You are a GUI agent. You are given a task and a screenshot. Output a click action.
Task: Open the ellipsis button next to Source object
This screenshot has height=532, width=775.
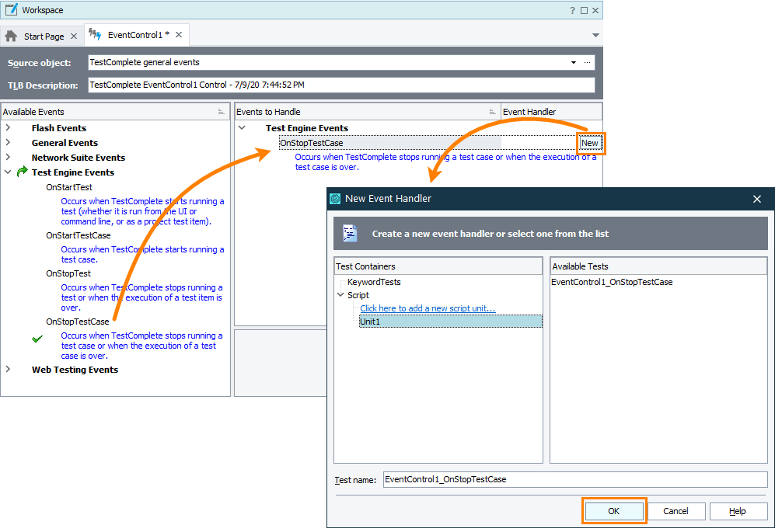coord(588,62)
